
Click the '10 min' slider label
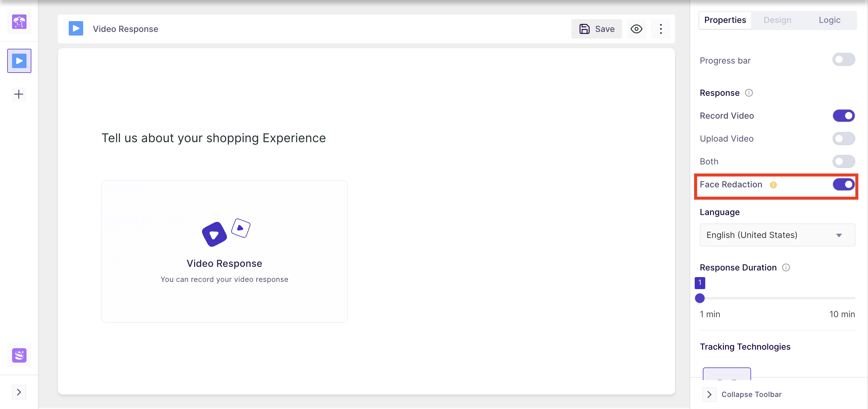pos(842,314)
